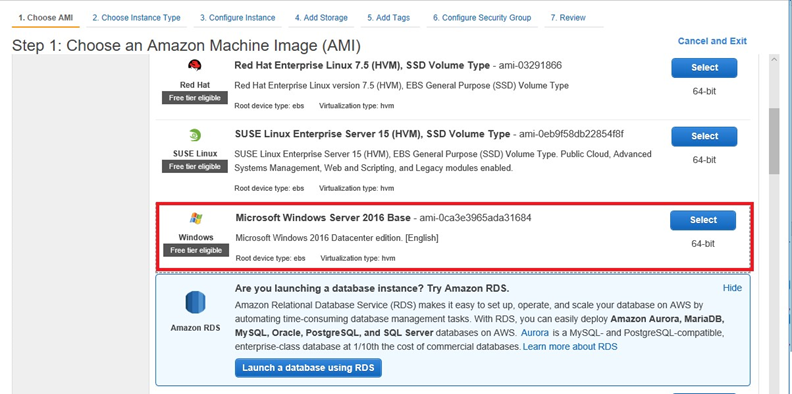Select the Red Hat Enterprise Linux 7.5 AMI
Screen dimensions: 792x394
(x=704, y=68)
